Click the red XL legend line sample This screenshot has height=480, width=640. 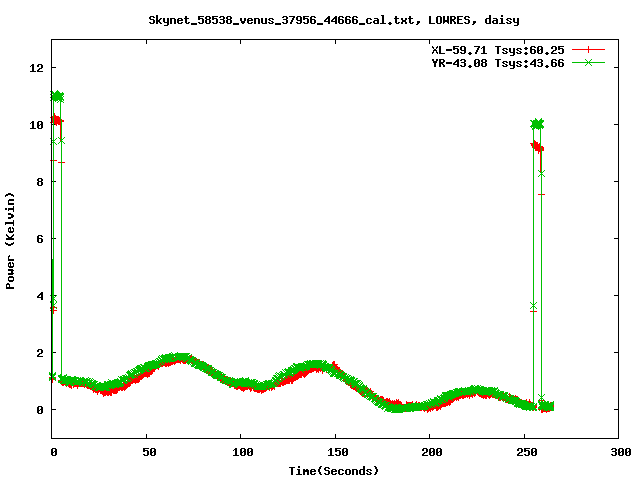588,50
